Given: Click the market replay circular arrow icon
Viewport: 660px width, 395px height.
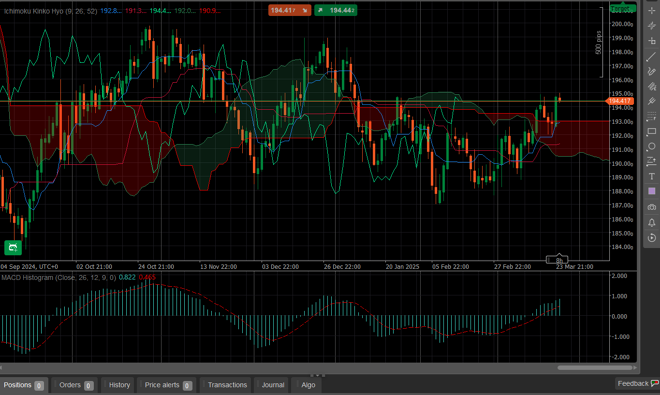Looking at the screenshot, I should [x=652, y=238].
